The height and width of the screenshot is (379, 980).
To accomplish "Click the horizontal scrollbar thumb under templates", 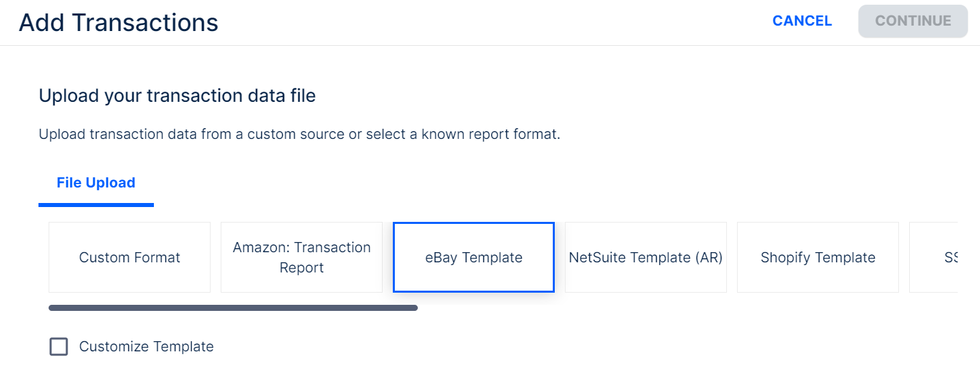I will coord(233,308).
